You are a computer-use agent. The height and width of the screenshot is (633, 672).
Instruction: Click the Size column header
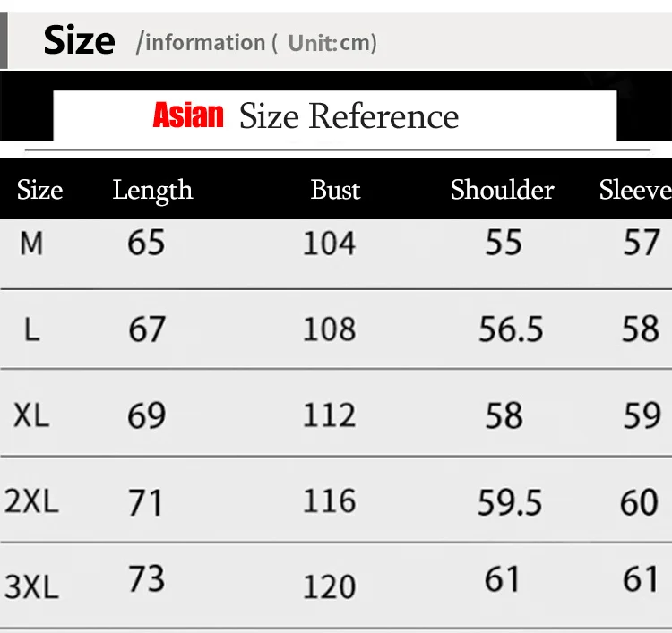(x=39, y=190)
